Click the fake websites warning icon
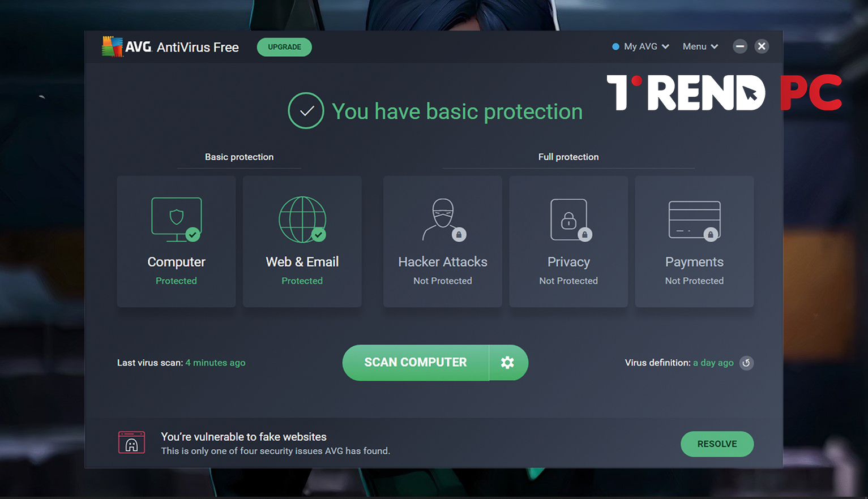The image size is (868, 499). pos(131,442)
